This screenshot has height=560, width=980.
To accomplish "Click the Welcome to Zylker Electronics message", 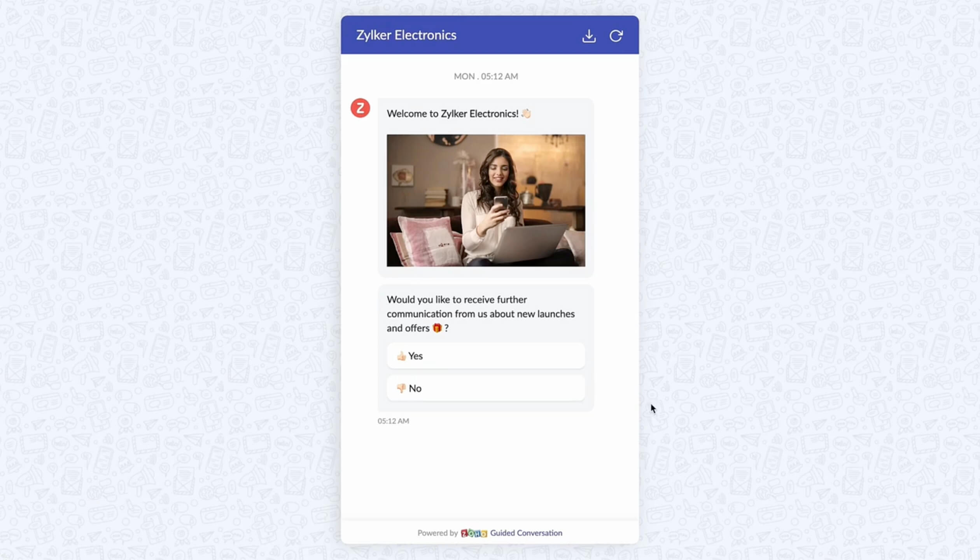I will (x=459, y=114).
